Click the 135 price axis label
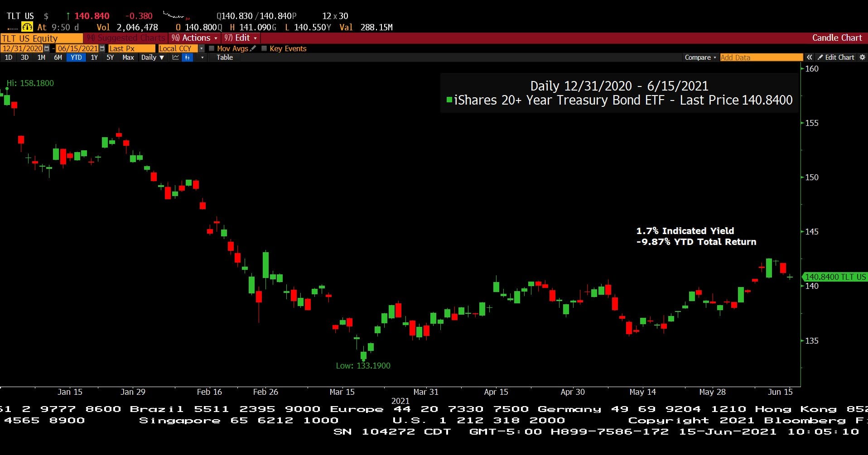 pyautogui.click(x=811, y=341)
